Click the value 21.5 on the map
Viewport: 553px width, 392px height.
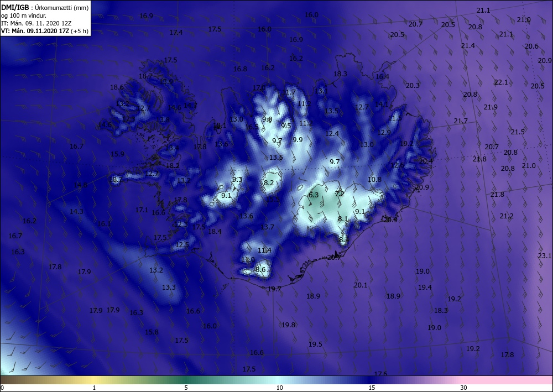[x=518, y=132]
